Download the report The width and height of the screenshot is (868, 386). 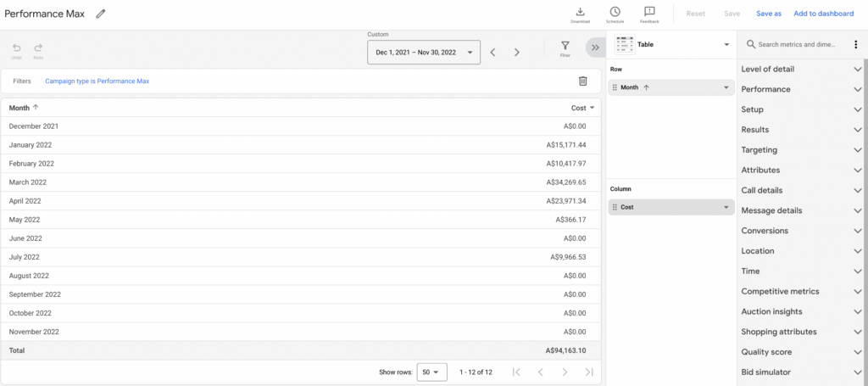(581, 14)
